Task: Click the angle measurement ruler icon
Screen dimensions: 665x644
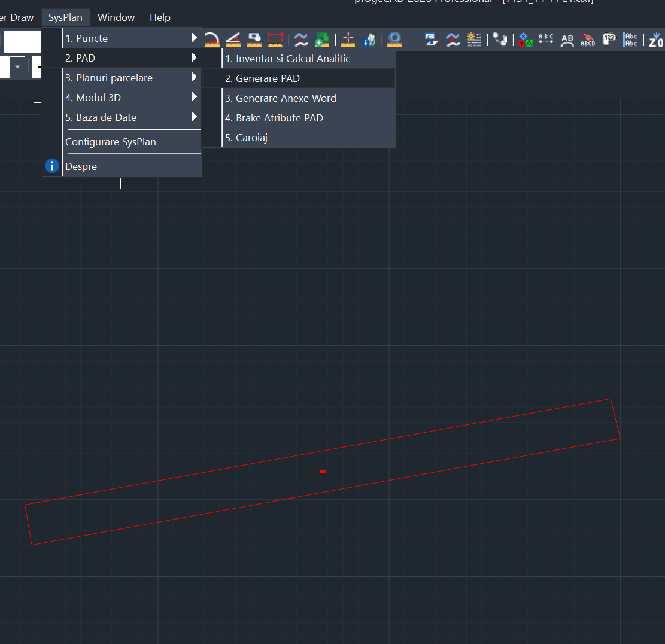Action: 233,40
